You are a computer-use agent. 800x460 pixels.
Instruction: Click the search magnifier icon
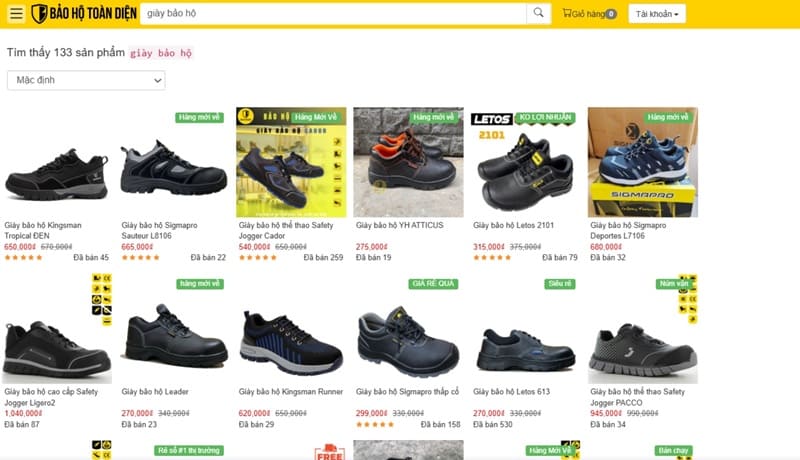[x=539, y=14]
